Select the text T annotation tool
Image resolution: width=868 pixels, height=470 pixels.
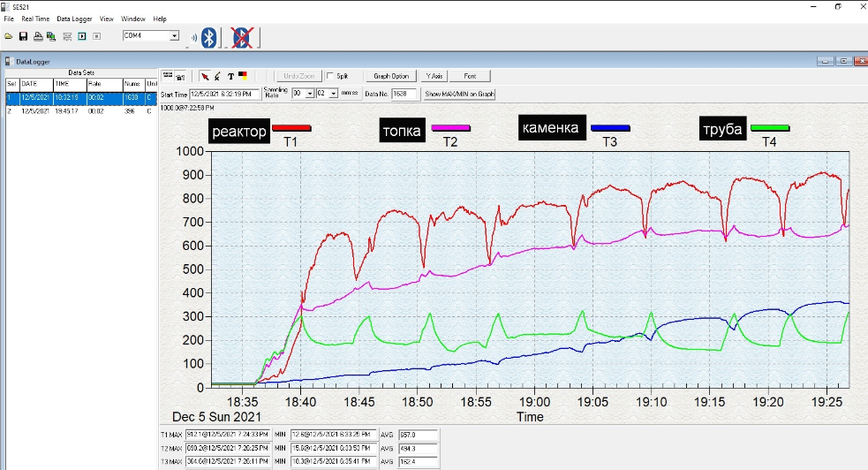[x=230, y=77]
